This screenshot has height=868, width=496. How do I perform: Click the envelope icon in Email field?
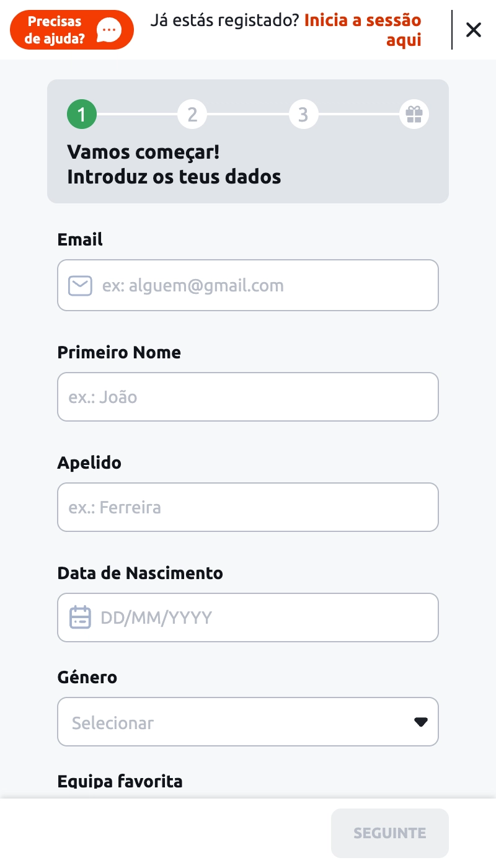80,286
